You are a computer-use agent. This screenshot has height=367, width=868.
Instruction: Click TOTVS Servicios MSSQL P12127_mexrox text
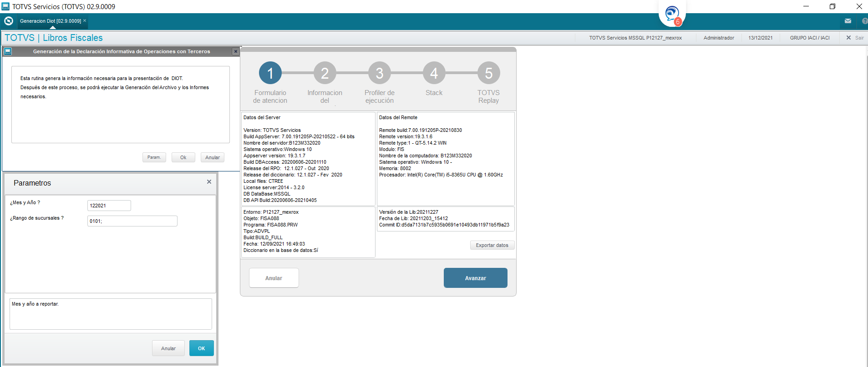pyautogui.click(x=635, y=38)
